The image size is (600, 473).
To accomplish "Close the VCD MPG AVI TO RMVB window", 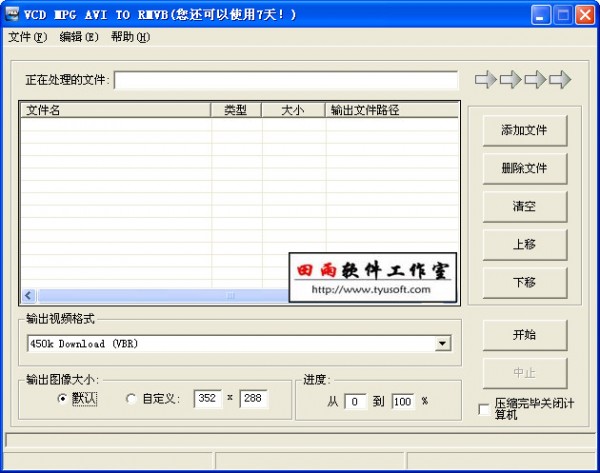I will [585, 15].
